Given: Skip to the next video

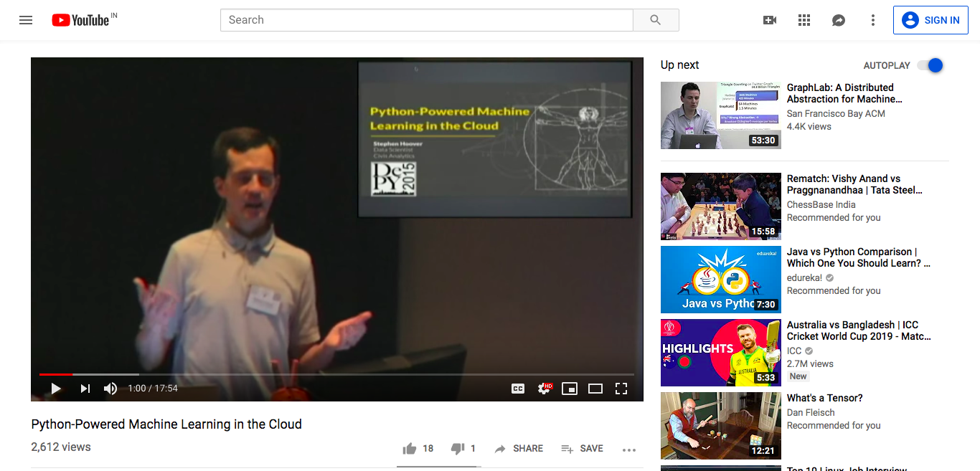Looking at the screenshot, I should [x=85, y=389].
